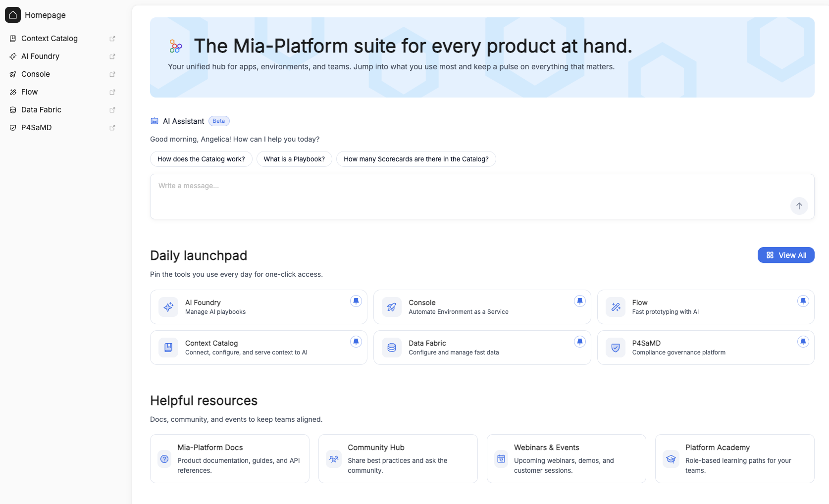This screenshot has width=829, height=504.
Task: Choose the Scorecards in Catalog question chip
Action: point(416,159)
